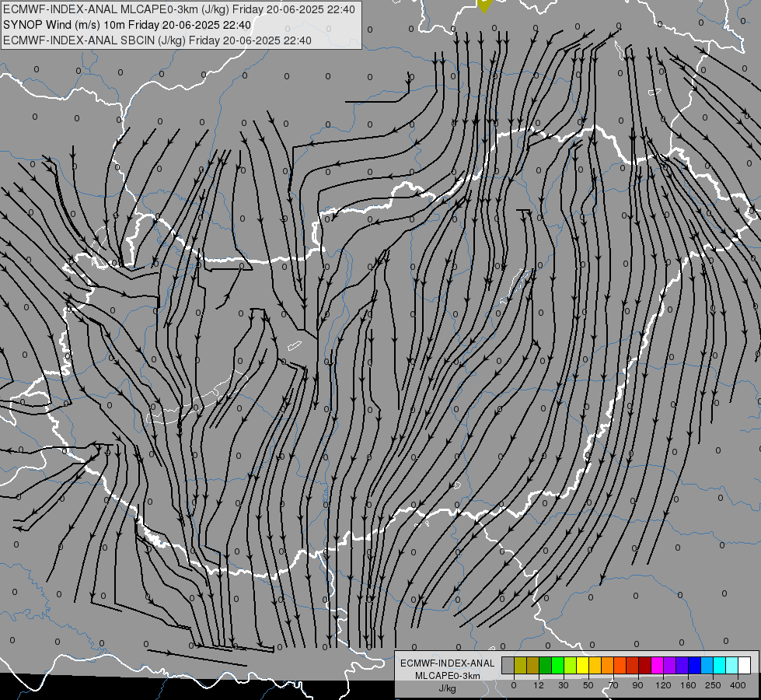Click the legend scale value 250
761x700 pixels.
pos(713,685)
